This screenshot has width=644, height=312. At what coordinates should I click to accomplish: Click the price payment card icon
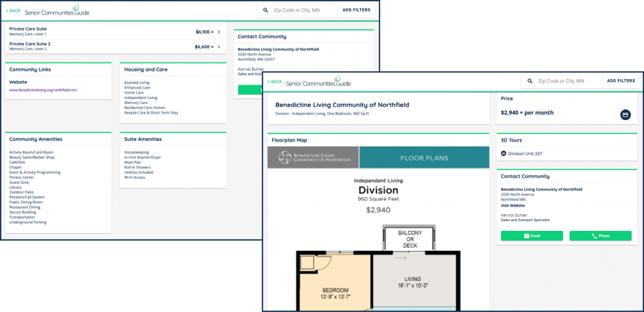coord(625,114)
